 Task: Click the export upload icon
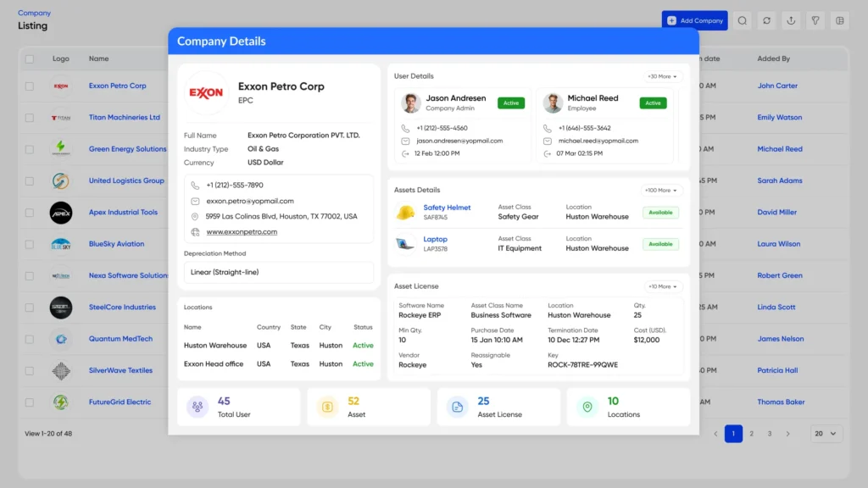791,20
